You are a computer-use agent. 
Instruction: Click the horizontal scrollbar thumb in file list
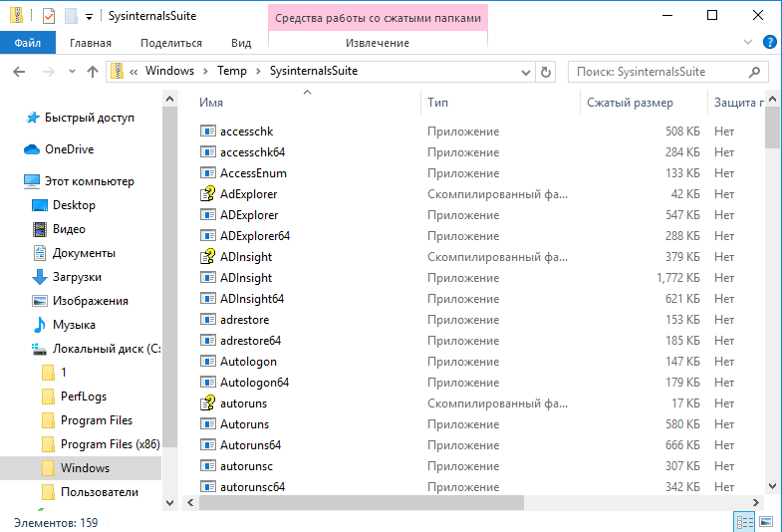(x=362, y=502)
